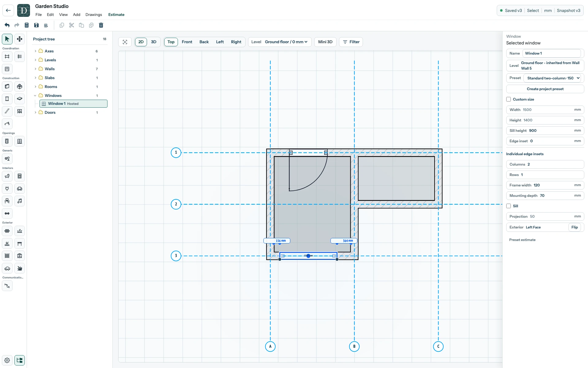The width and height of the screenshot is (588, 368).
Task: Click the fit-to-view icon in canvas toolbar
Action: pyautogui.click(x=125, y=42)
